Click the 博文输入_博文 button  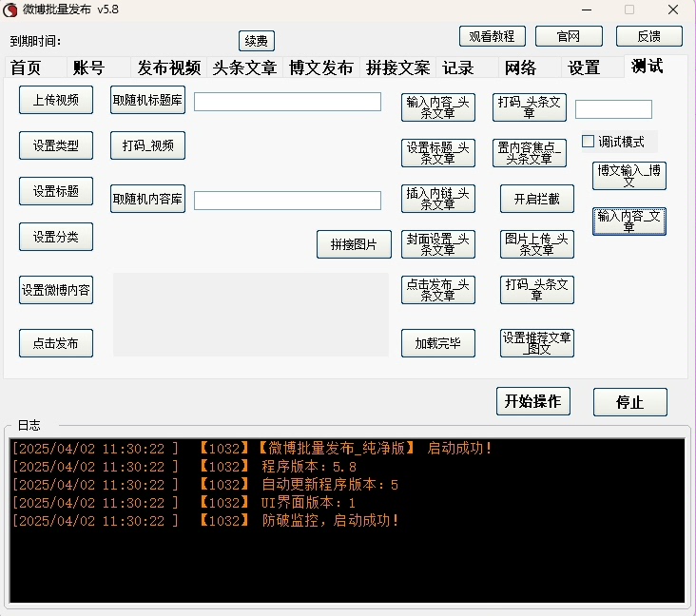[x=629, y=176]
